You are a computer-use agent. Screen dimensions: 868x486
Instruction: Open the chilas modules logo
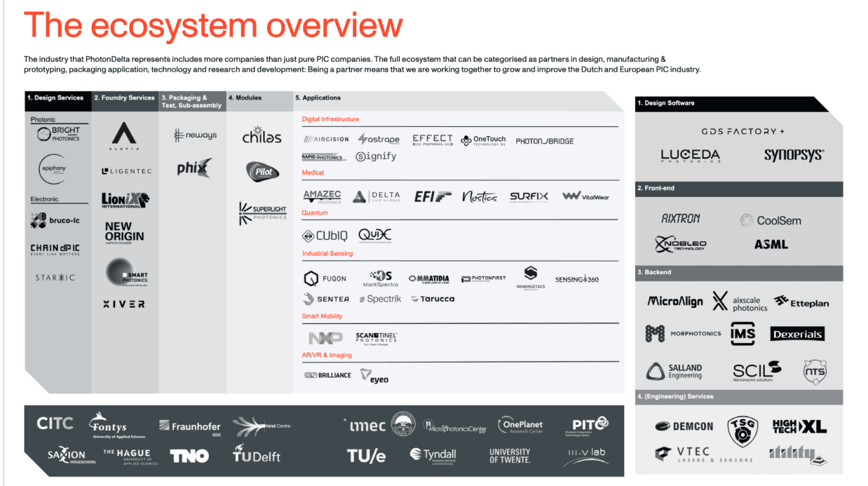(x=262, y=136)
